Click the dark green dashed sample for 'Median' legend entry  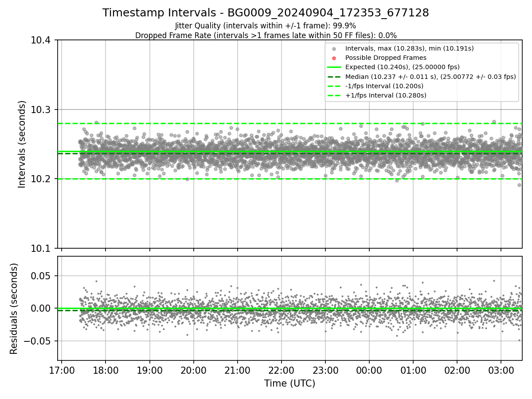(x=334, y=77)
